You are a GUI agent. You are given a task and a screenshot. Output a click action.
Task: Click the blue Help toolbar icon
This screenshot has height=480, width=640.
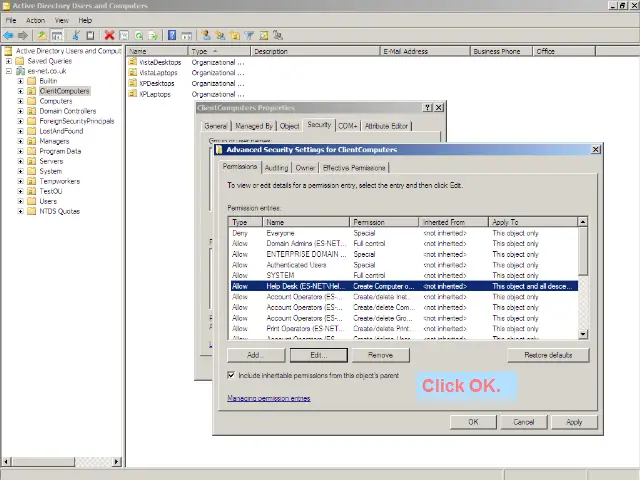172,36
